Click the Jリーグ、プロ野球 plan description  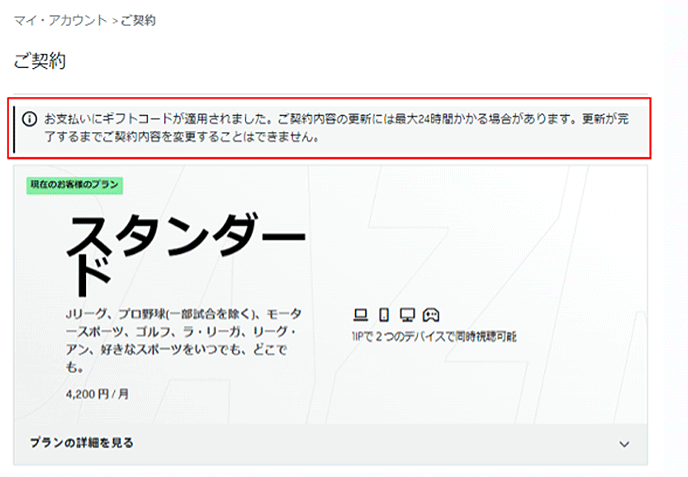pos(184,341)
